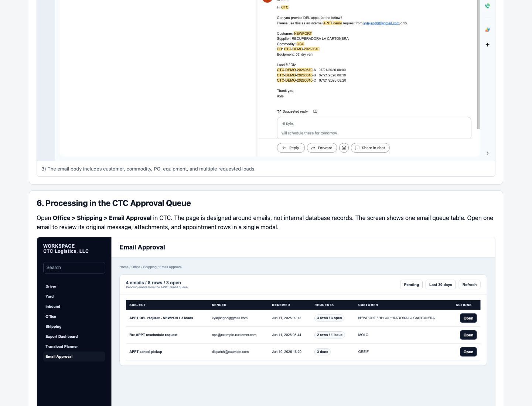Image resolution: width=532 pixels, height=406 pixels.
Task: Click the suggested reply text box
Action: pos(374,128)
